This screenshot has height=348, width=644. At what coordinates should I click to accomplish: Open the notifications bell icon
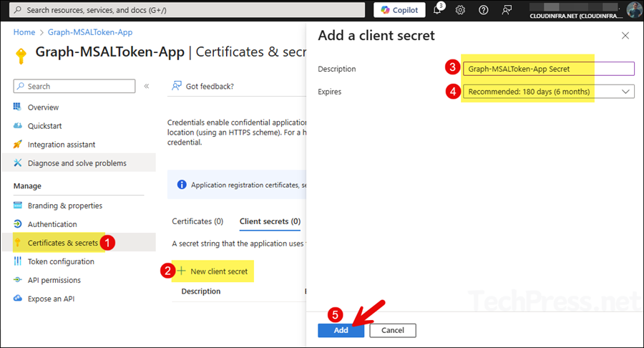438,10
